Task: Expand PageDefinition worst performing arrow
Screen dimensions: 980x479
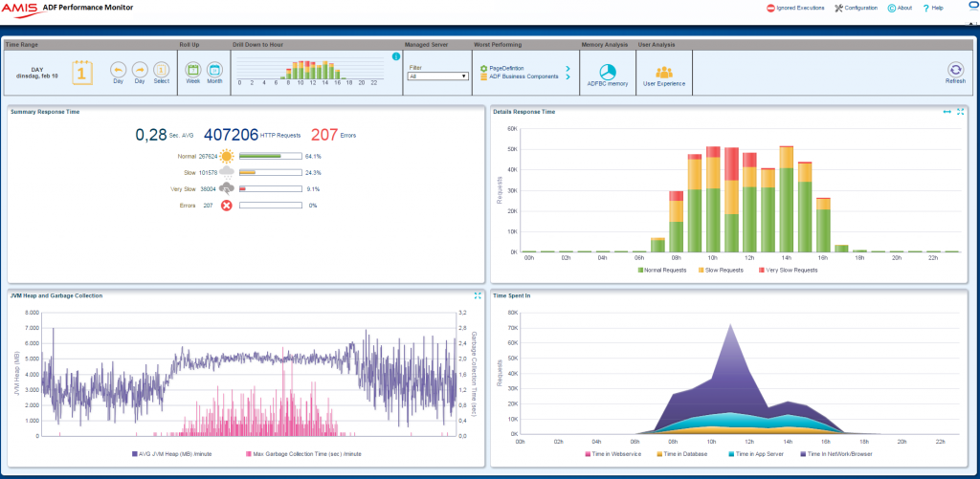Action: pos(568,69)
